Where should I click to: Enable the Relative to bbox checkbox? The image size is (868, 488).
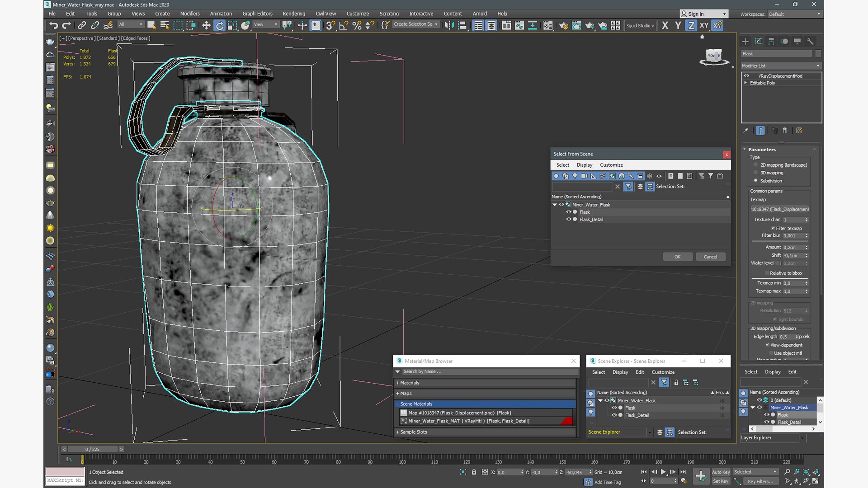(767, 273)
